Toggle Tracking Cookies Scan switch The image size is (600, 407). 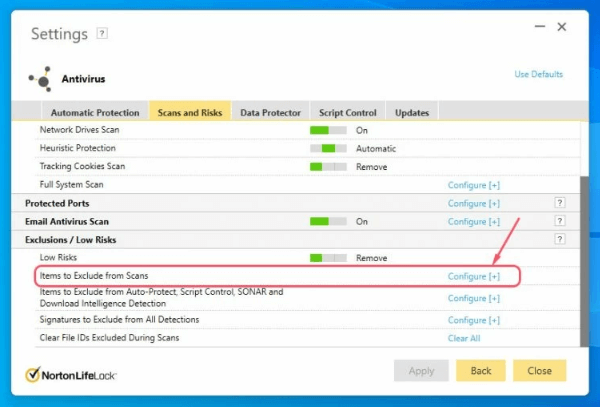[327, 167]
